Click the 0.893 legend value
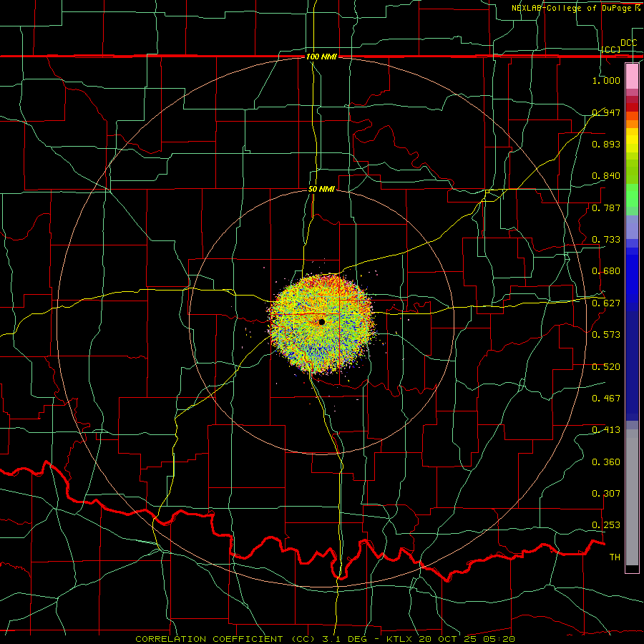 click(x=606, y=144)
